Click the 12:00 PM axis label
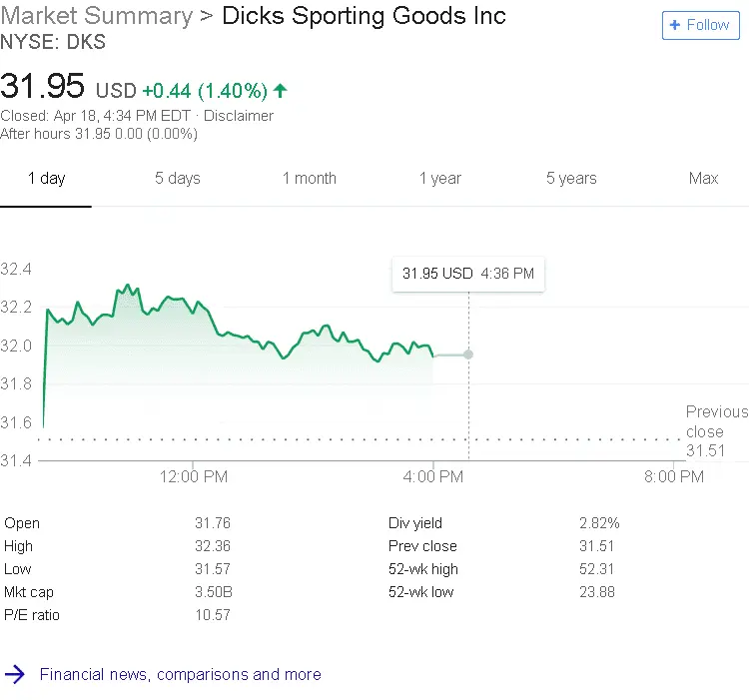 (x=193, y=477)
